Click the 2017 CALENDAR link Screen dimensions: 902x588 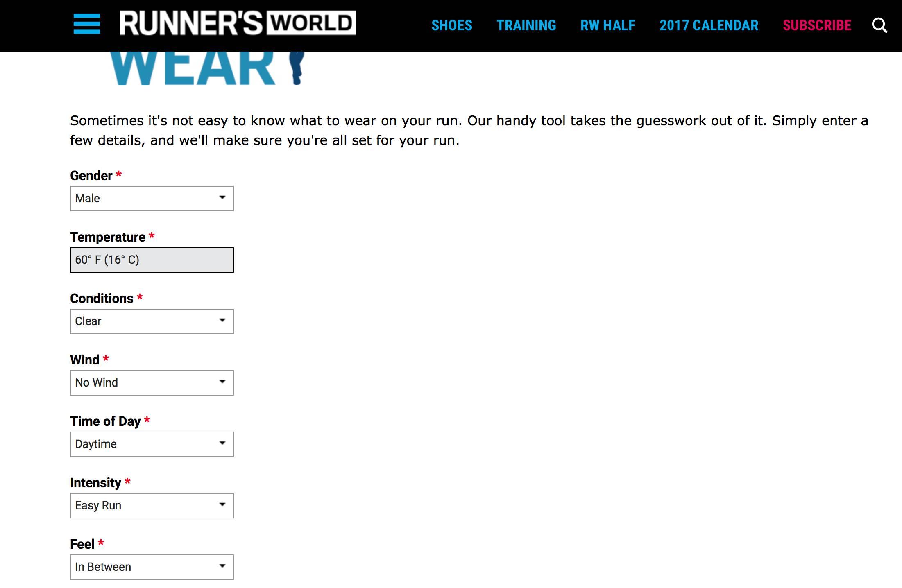[709, 25]
